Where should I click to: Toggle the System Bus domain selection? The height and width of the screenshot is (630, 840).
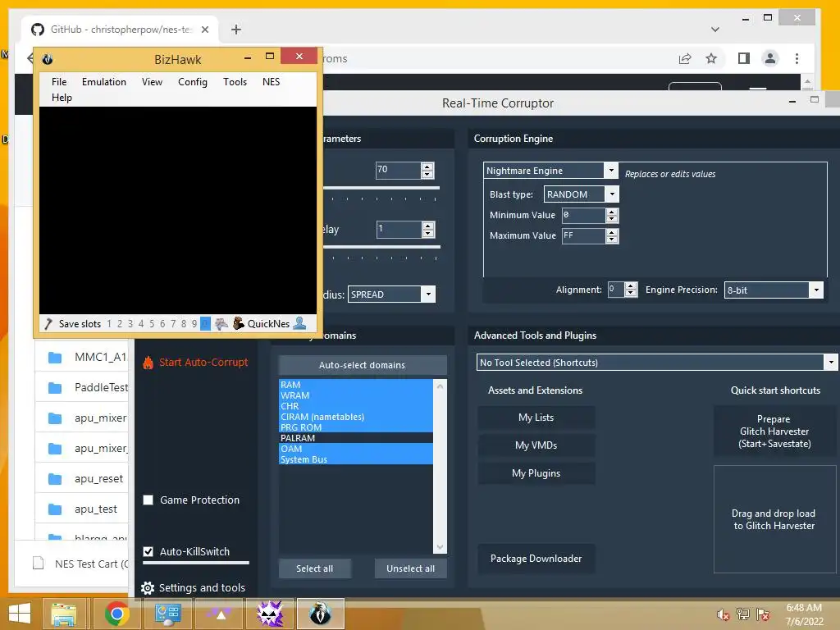[x=356, y=459]
